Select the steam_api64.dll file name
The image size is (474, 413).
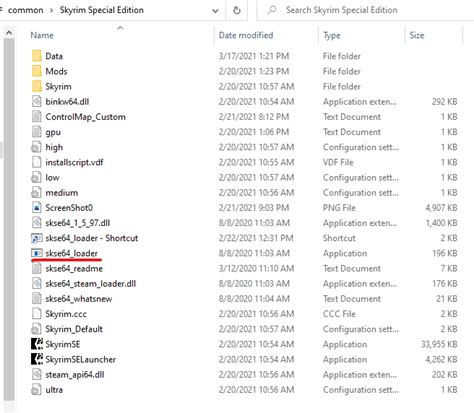(x=75, y=375)
